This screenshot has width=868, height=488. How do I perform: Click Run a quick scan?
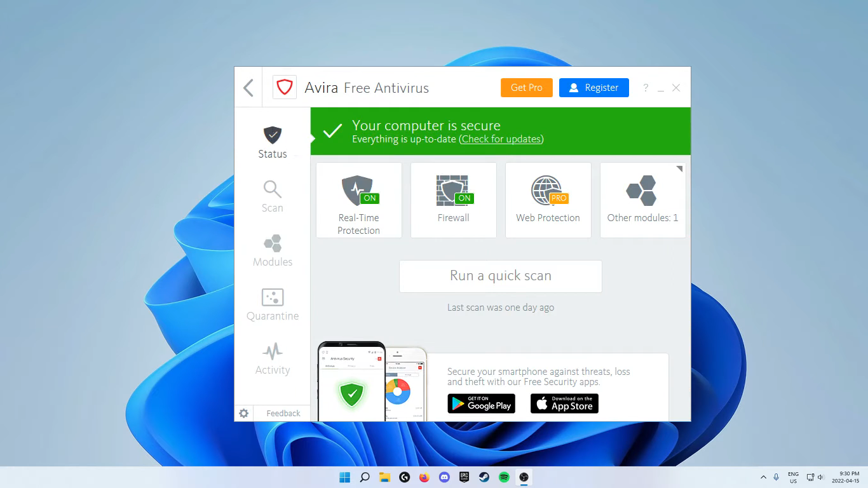[x=501, y=276]
